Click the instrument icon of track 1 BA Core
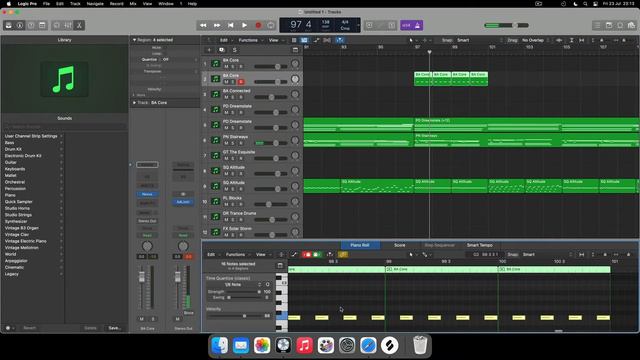Screen dimensions: 640x360 (x=216, y=64)
